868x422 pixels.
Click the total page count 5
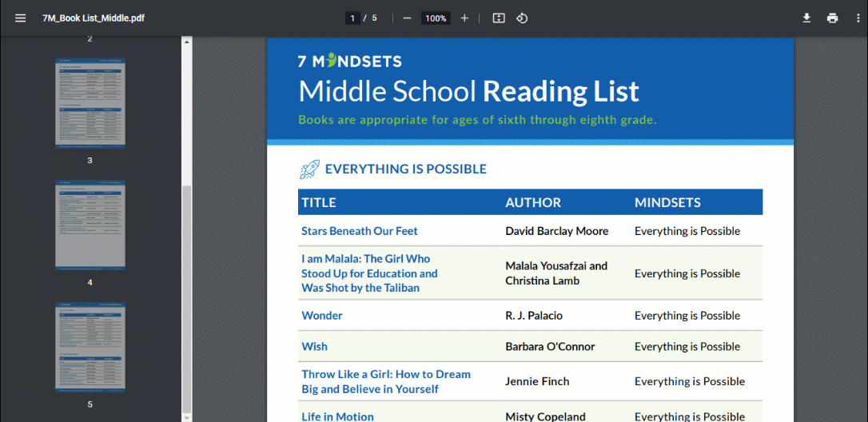[x=374, y=18]
